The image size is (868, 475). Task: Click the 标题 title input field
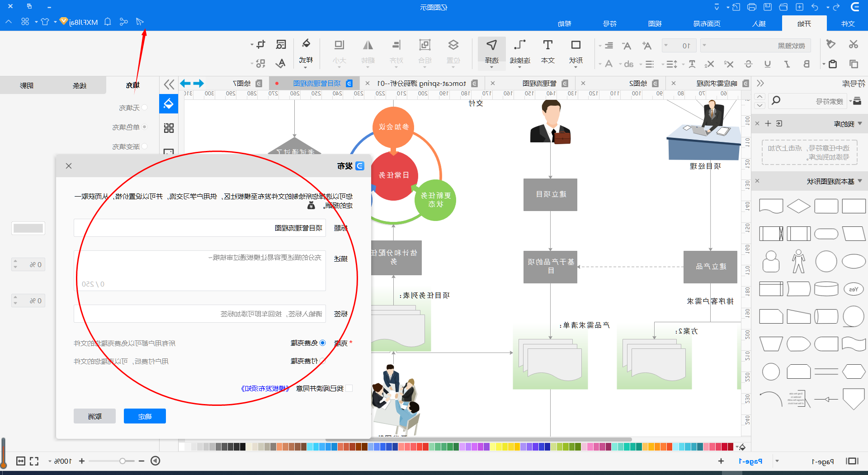click(x=200, y=228)
